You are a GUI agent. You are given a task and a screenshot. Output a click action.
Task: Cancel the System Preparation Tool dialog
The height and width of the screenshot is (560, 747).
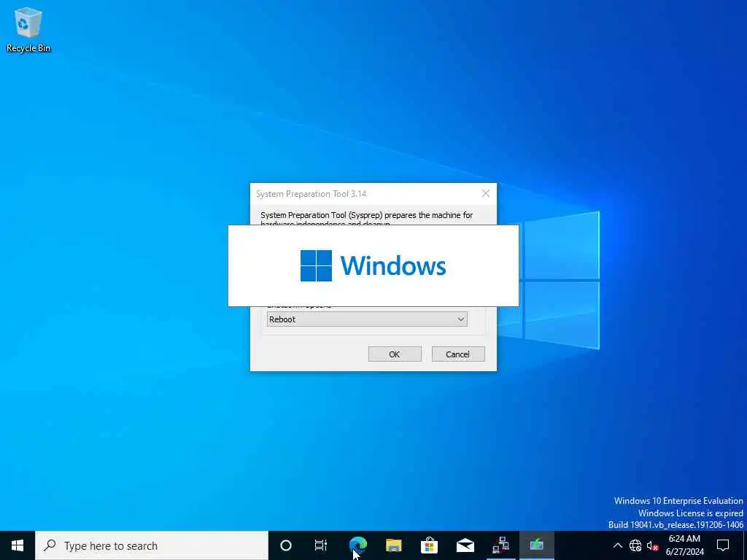(458, 354)
